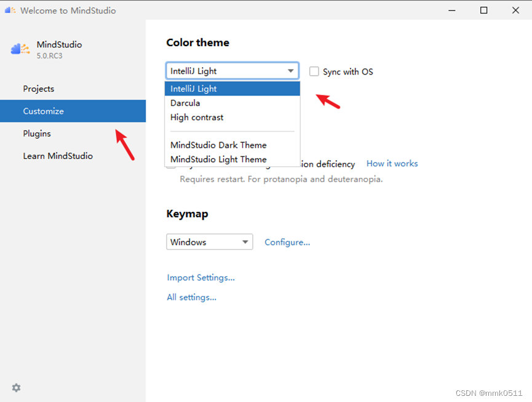Click the MindStudio logo in sidebar

pos(20,49)
